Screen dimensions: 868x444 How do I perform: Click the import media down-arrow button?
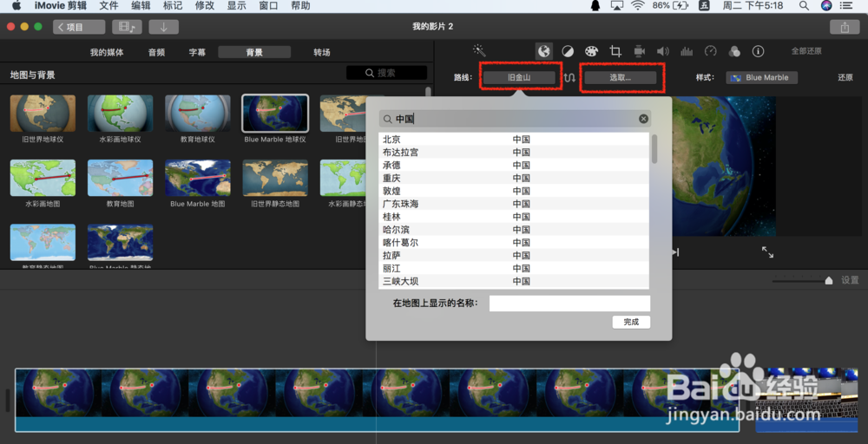[163, 27]
